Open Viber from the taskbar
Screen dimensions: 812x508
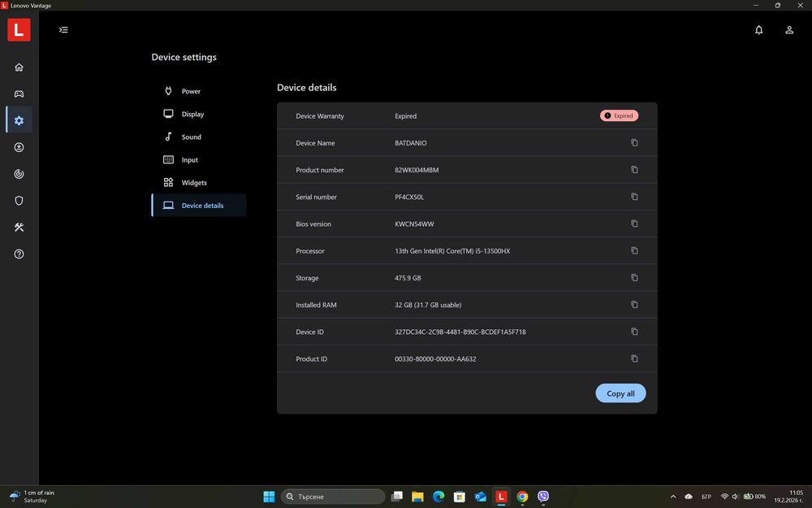pos(542,497)
